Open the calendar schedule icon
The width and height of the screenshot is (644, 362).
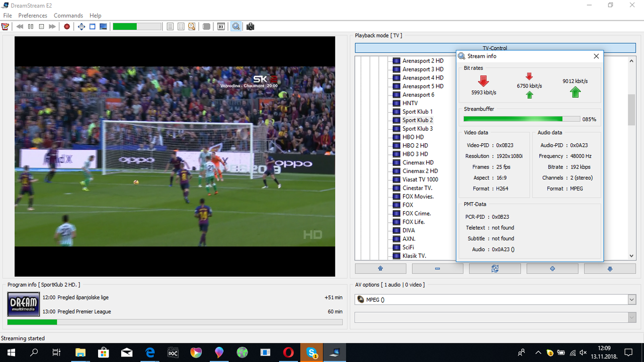221,27
